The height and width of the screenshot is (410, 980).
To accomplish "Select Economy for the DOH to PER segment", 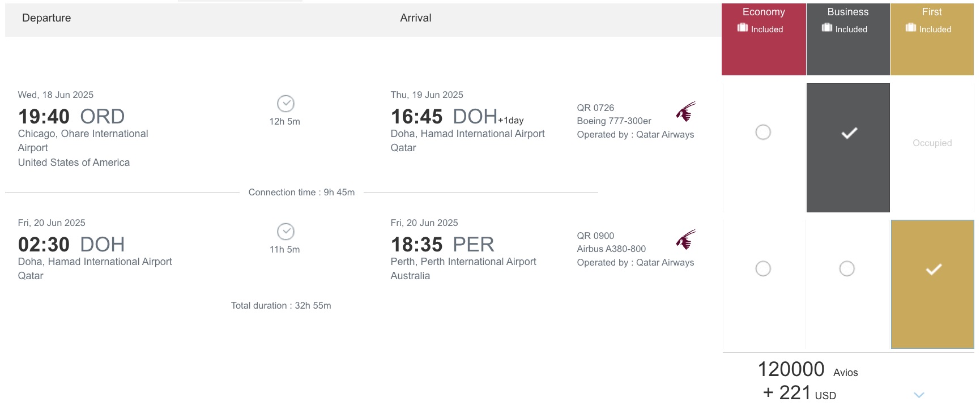I will point(763,268).
